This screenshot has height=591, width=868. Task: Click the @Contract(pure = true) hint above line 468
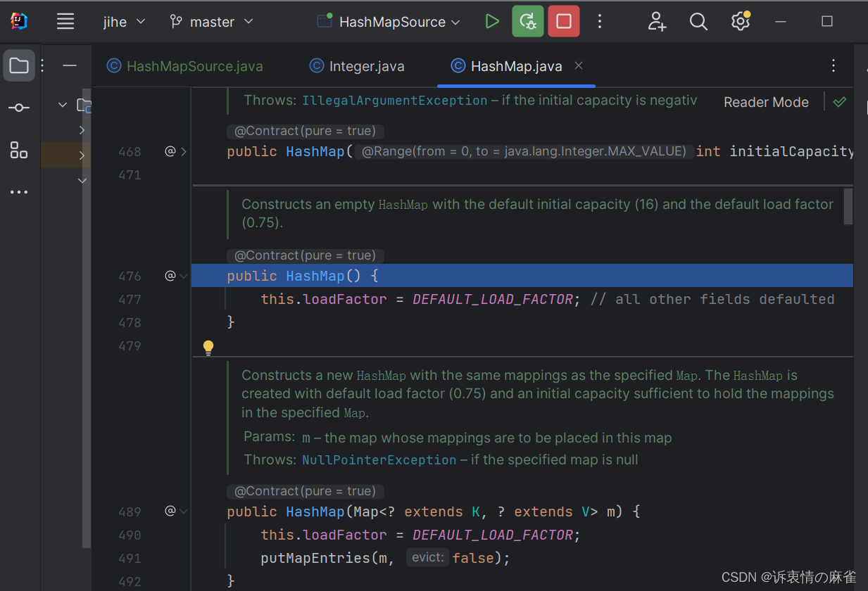tap(305, 131)
